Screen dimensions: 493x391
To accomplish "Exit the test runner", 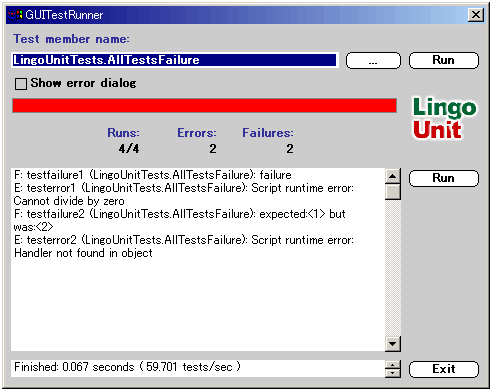I will (x=444, y=369).
